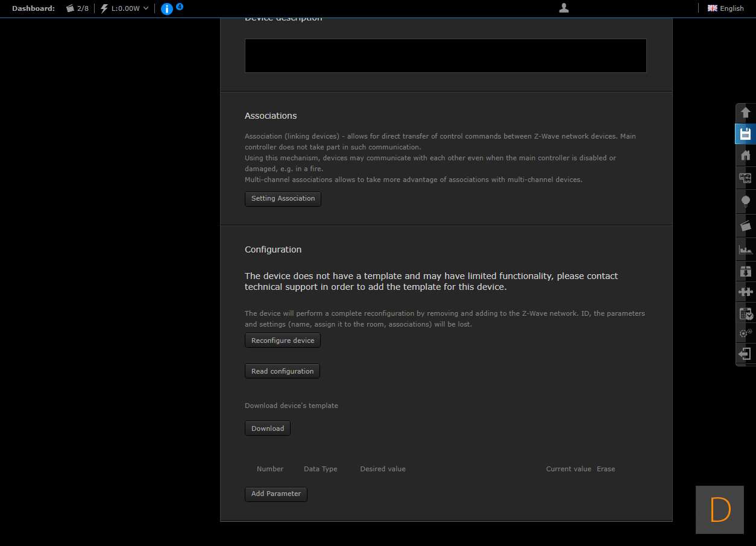Click the user profile silhouette icon
This screenshot has width=756, height=546.
(564, 8)
